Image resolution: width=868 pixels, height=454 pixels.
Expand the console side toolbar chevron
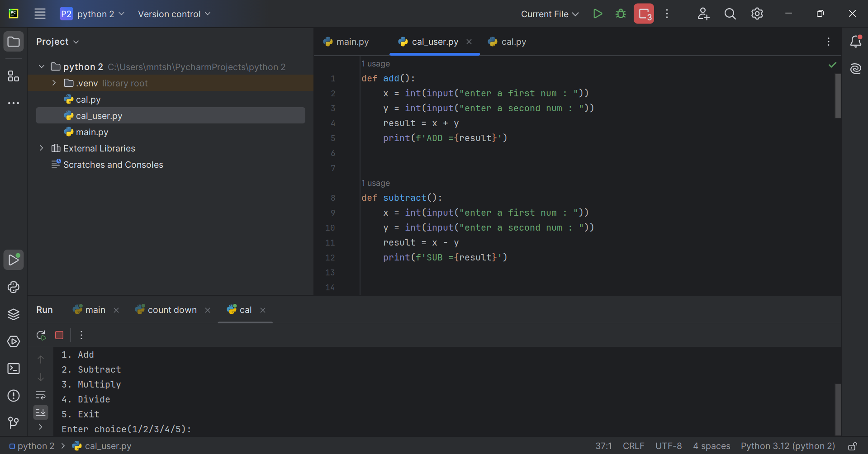coord(41,427)
